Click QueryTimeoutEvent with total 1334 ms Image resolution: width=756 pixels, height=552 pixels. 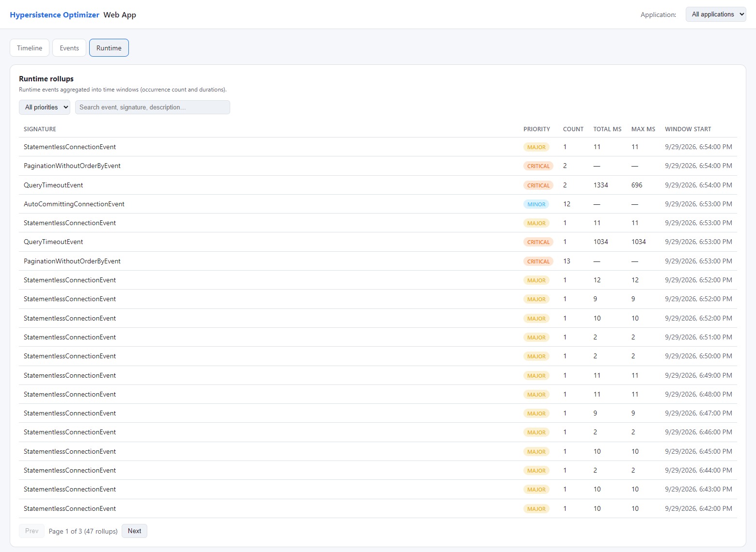coord(53,185)
